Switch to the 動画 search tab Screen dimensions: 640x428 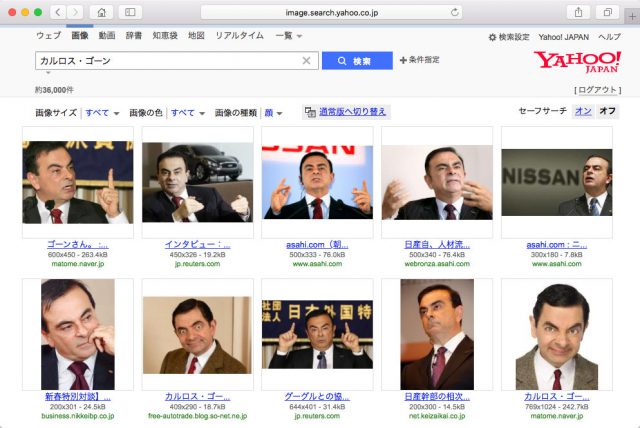click(x=106, y=36)
